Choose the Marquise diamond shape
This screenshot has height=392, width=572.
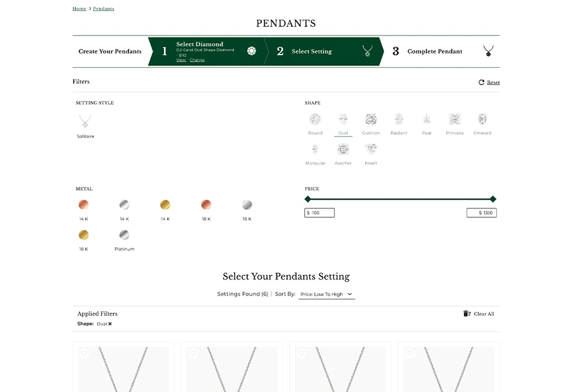pos(315,149)
